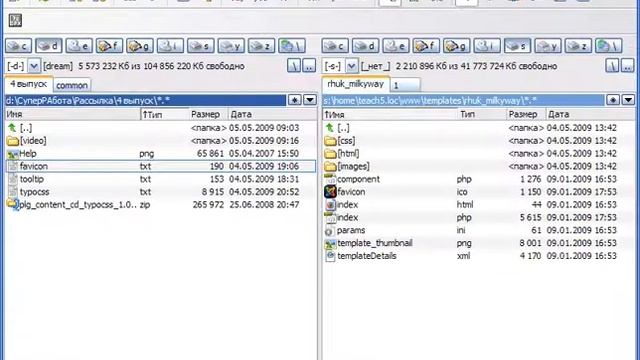This screenshot has width=640, height=360.
Task: Select the params ini file
Action: (x=478, y=230)
